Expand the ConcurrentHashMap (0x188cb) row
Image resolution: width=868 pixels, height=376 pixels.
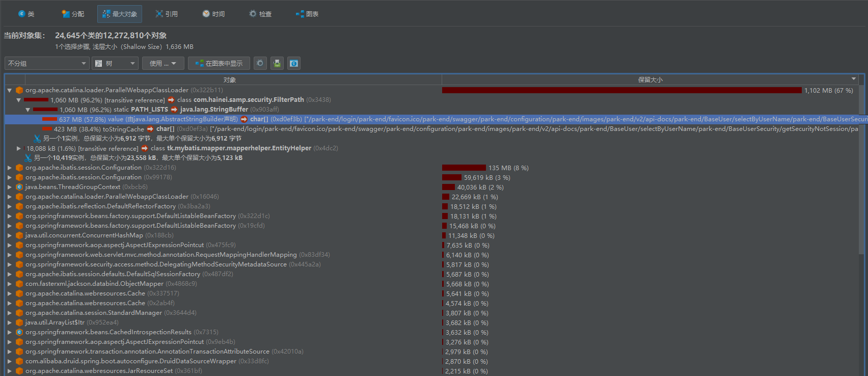[x=10, y=235]
